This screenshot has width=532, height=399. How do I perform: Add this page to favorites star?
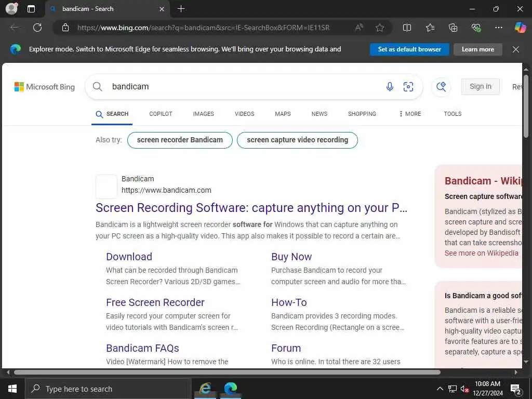pos(380,28)
